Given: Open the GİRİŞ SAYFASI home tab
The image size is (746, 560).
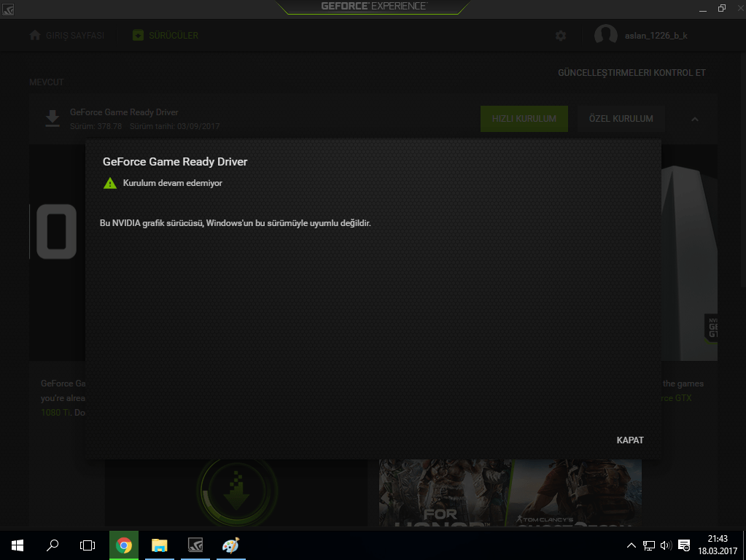Looking at the screenshot, I should tap(66, 36).
